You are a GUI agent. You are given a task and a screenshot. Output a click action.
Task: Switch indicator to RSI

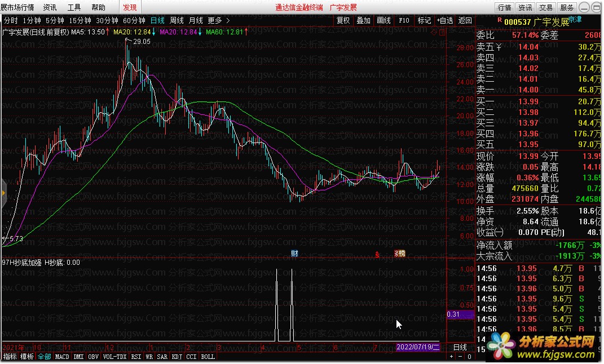[136, 357]
